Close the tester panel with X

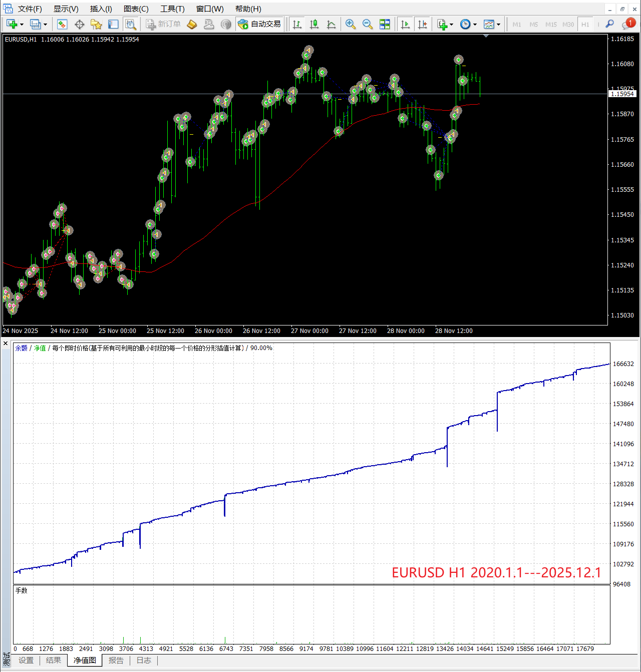(6, 343)
